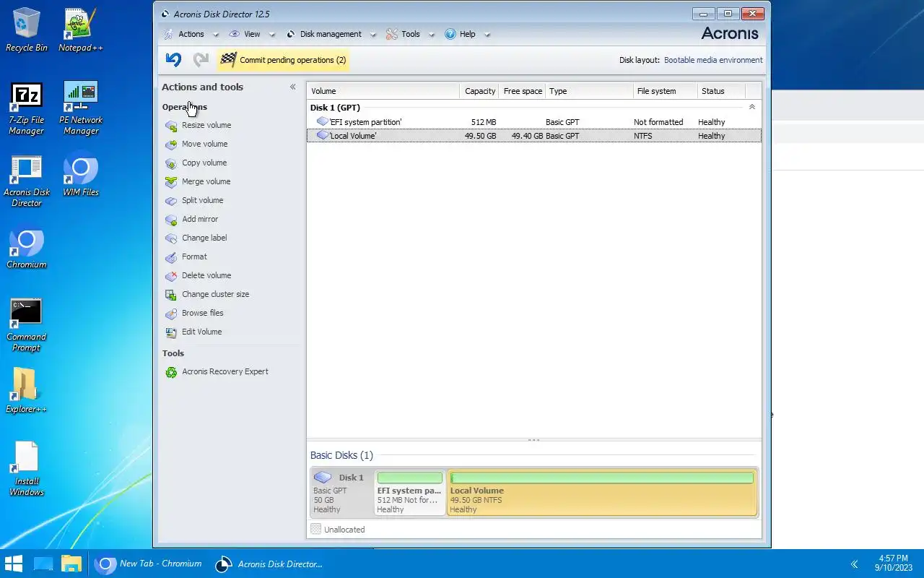Click the Delete volume icon
924x578 pixels.
171,276
